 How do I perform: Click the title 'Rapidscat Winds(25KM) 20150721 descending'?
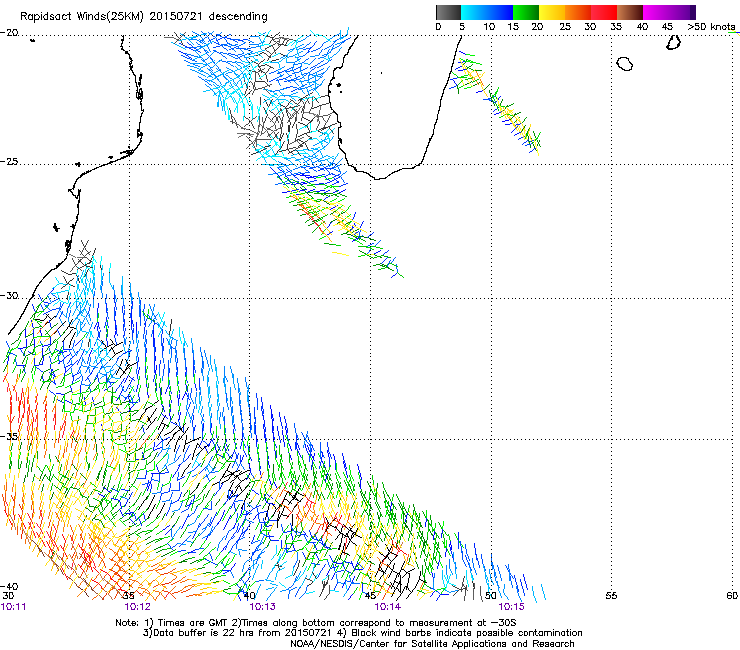(144, 17)
